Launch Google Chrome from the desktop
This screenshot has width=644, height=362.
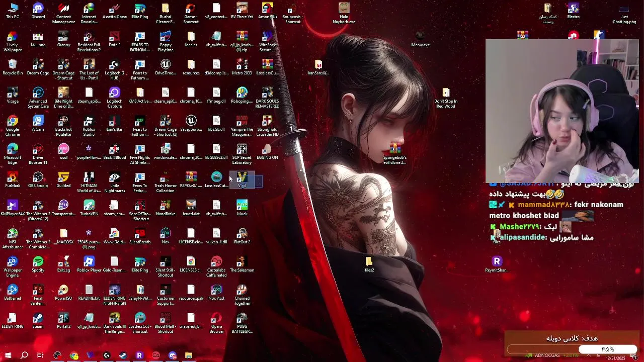[x=13, y=126]
